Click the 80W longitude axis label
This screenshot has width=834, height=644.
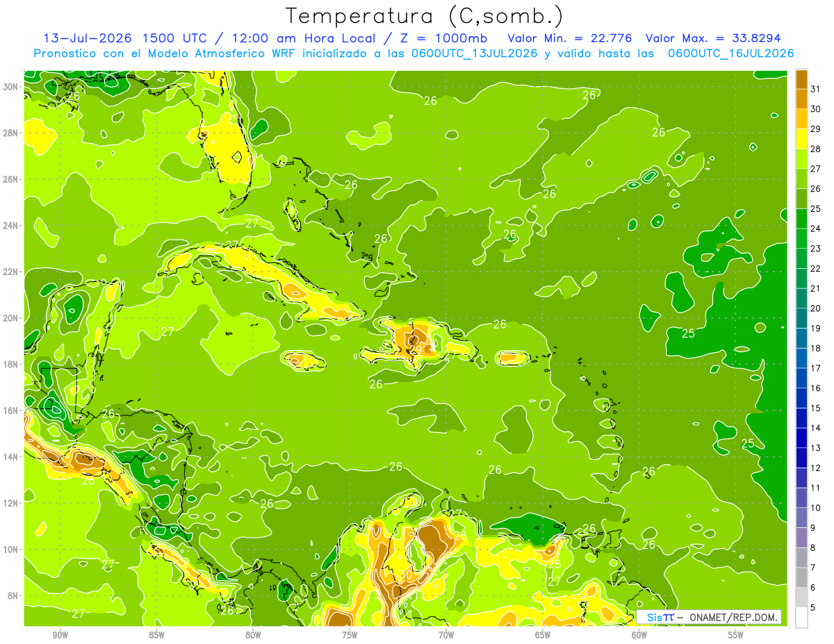pos(254,636)
